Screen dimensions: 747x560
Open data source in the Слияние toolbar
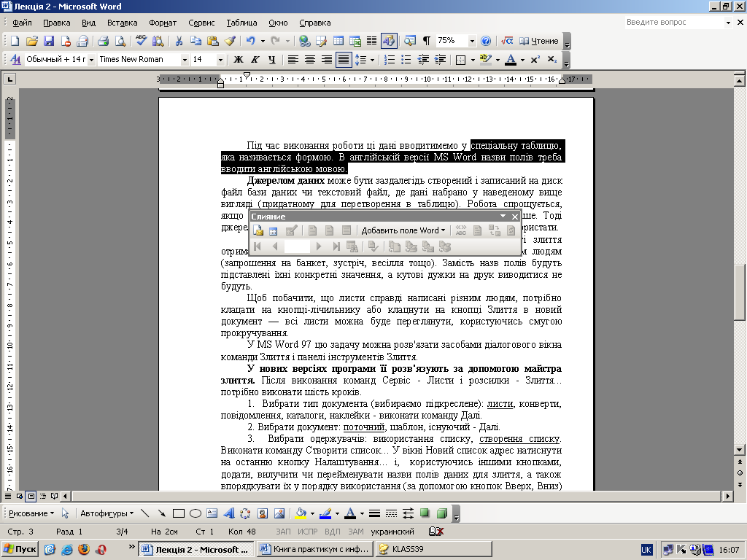coord(273,231)
